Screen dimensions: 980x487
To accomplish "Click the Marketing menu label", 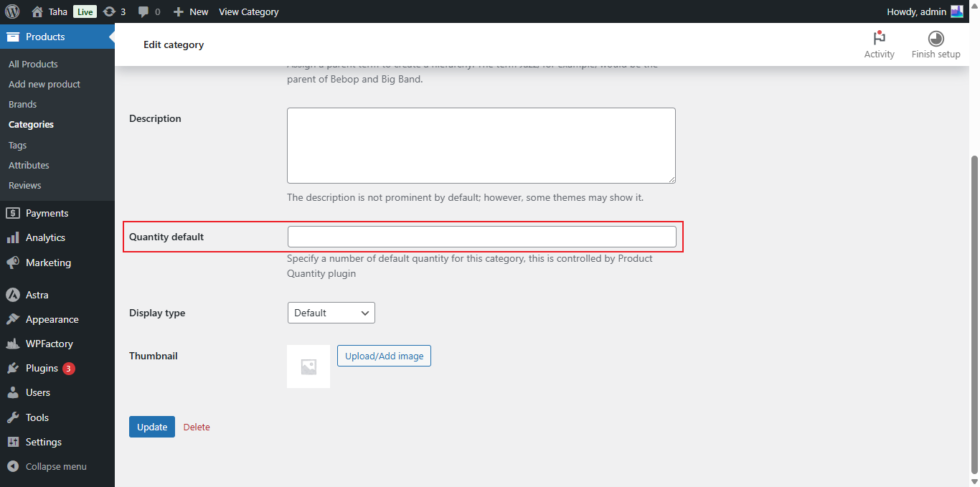I will point(48,263).
